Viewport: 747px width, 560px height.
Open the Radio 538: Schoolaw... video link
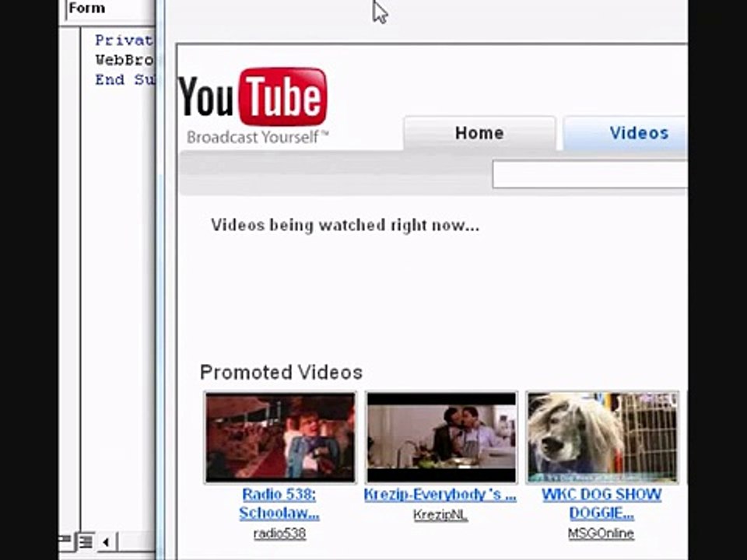point(279,504)
